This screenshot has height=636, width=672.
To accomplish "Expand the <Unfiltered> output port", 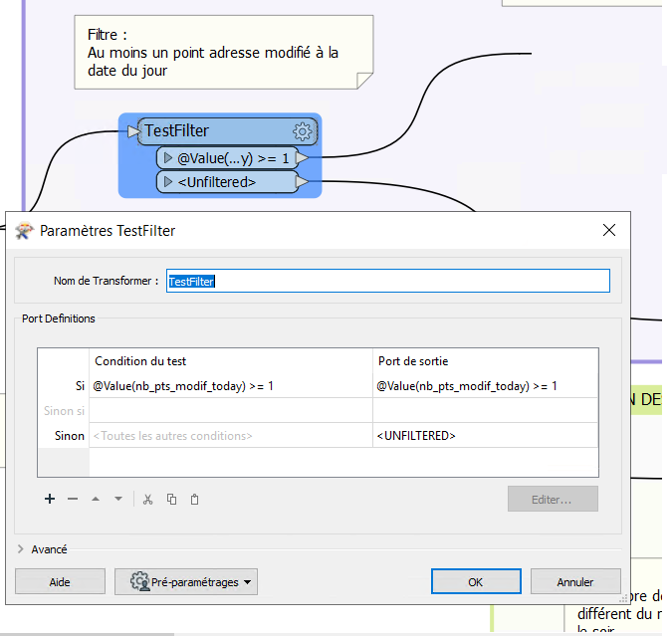I will point(168,182).
